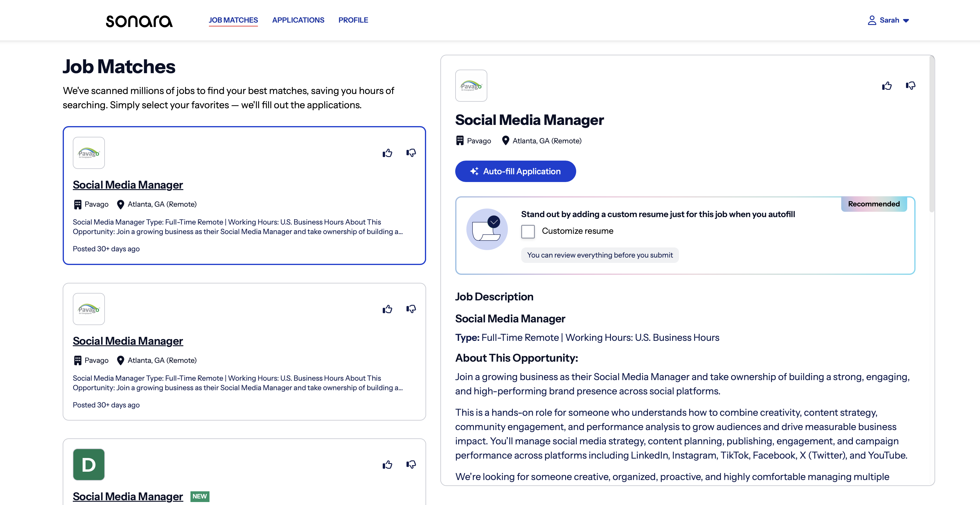Open the Applications tab
The image size is (980, 505).
(298, 20)
